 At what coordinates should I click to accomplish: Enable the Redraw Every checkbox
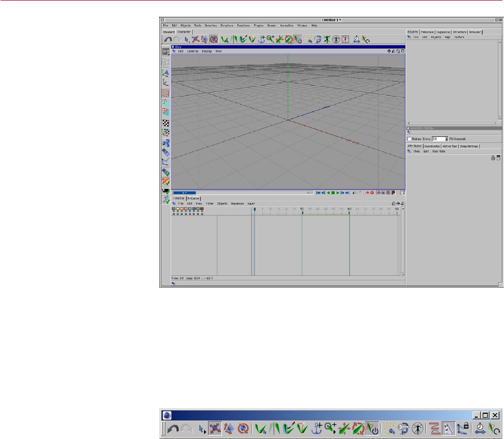pyautogui.click(x=409, y=138)
